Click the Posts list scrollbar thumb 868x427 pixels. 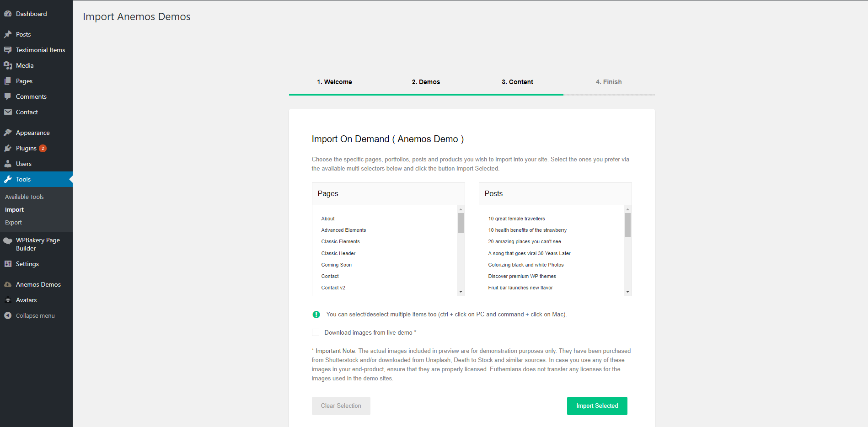coord(627,225)
